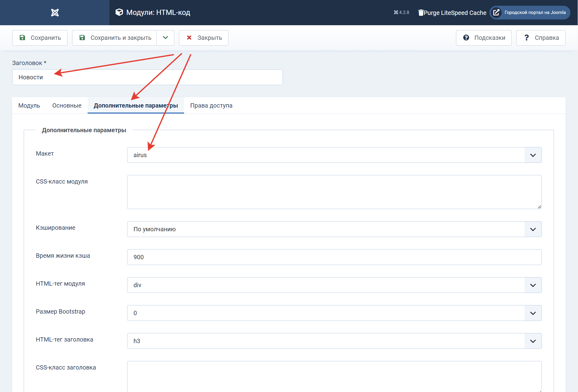Expand the save options dropdown arrow
The image size is (578, 392).
click(165, 38)
